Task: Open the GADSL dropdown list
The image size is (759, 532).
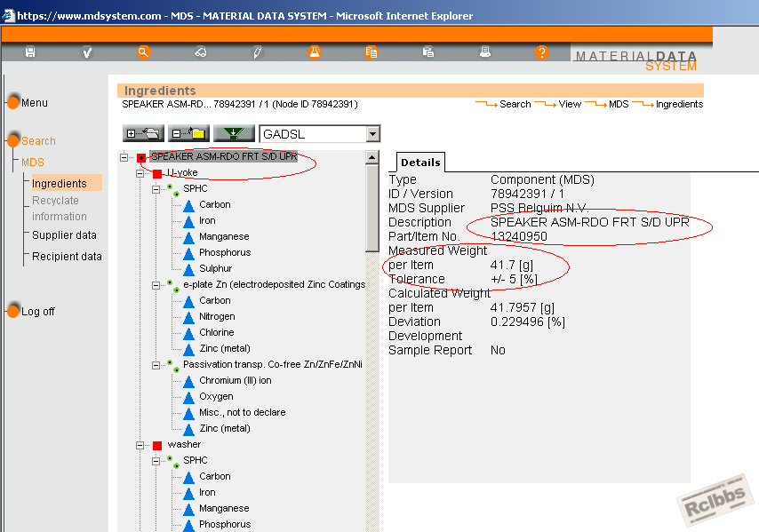Action: (x=372, y=134)
